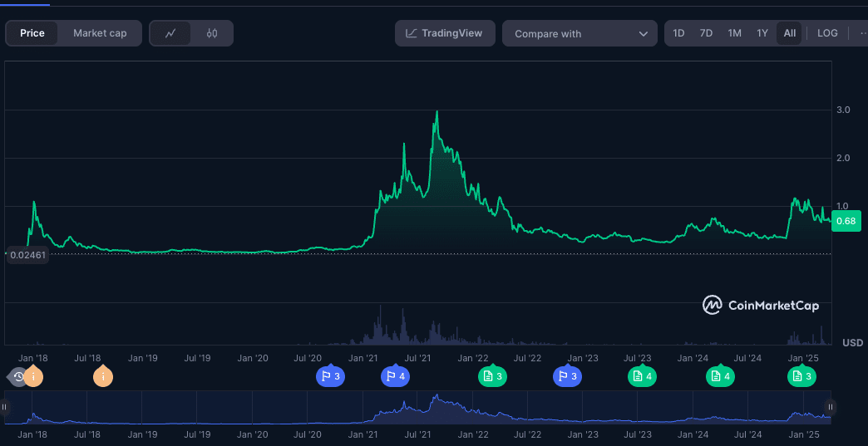
Task: Open the blue flag 3 marker near Jan '23
Action: (x=567, y=376)
